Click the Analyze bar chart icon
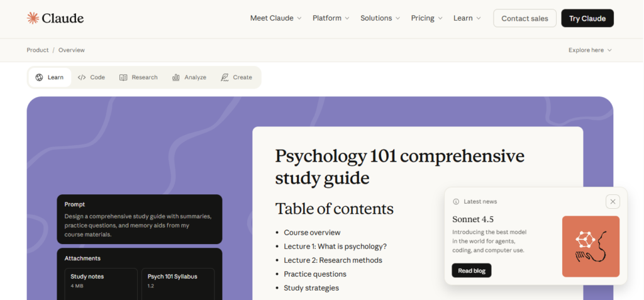The image size is (644, 300). tap(176, 77)
